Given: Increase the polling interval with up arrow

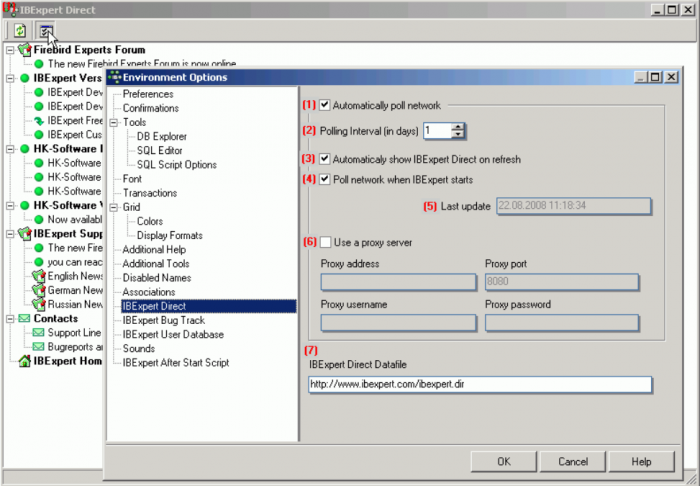Looking at the screenshot, I should (x=458, y=127).
